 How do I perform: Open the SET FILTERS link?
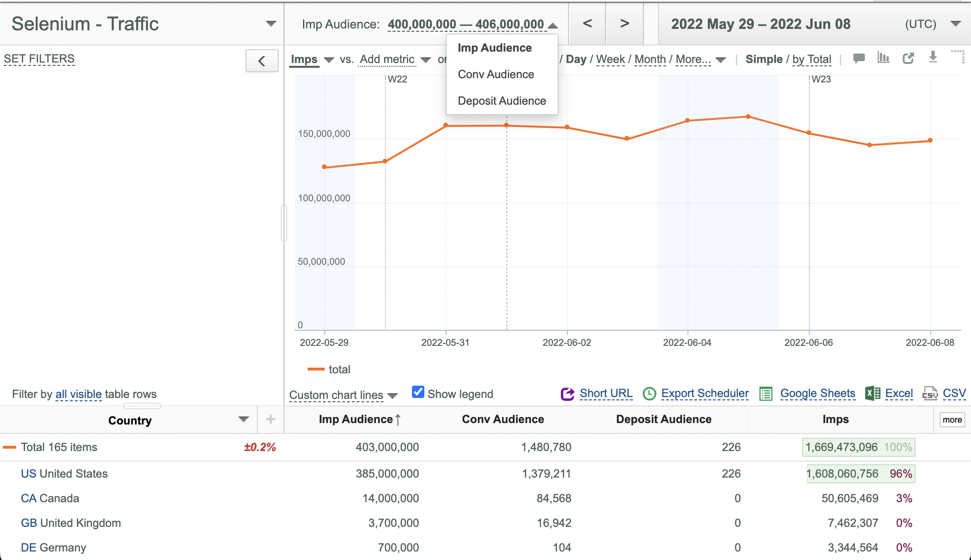39,59
